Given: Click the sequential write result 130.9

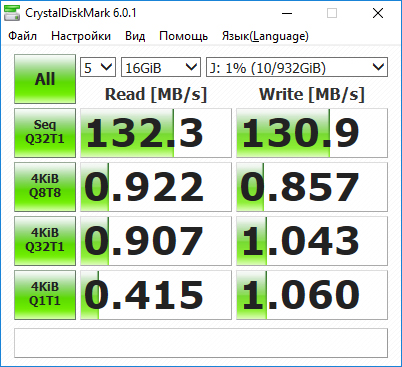Looking at the screenshot, I should 312,133.
